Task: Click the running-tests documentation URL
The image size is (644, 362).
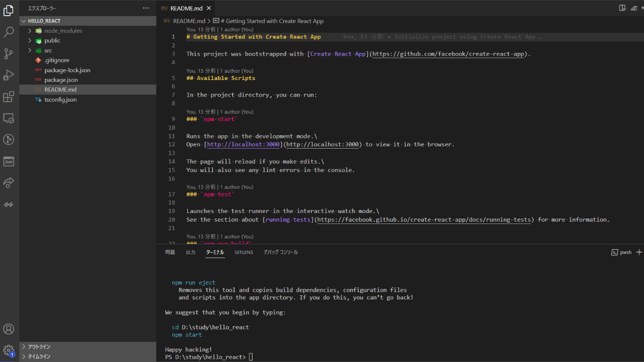Action: 424,219
